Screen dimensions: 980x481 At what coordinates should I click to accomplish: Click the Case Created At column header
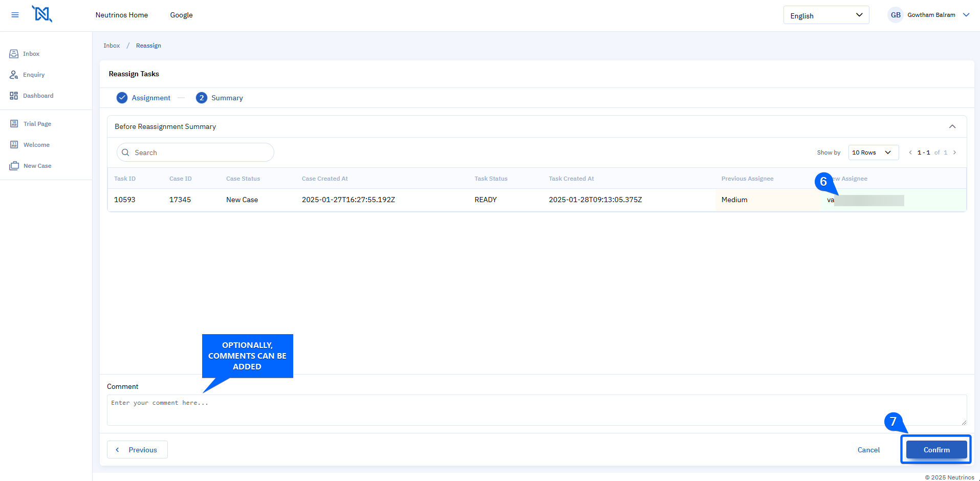(324, 179)
